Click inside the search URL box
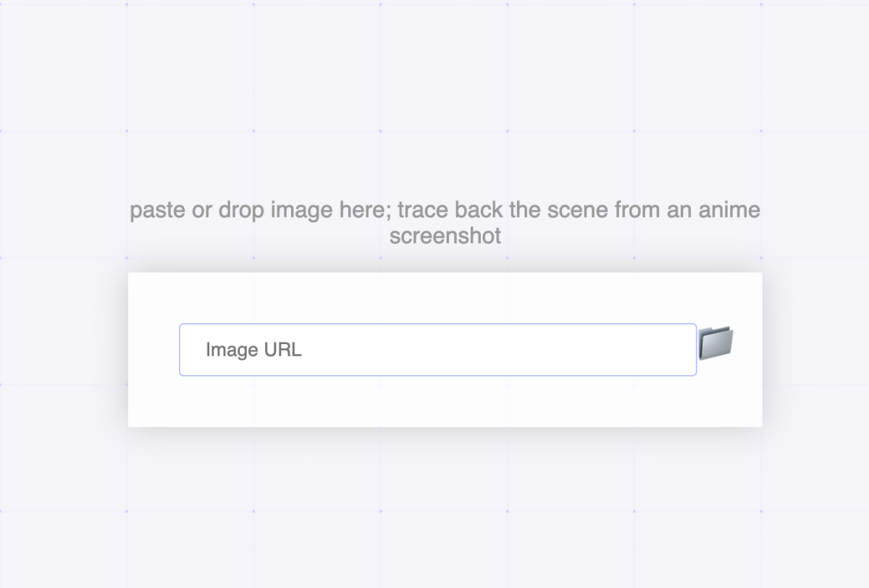869x588 pixels. pyautogui.click(x=437, y=350)
